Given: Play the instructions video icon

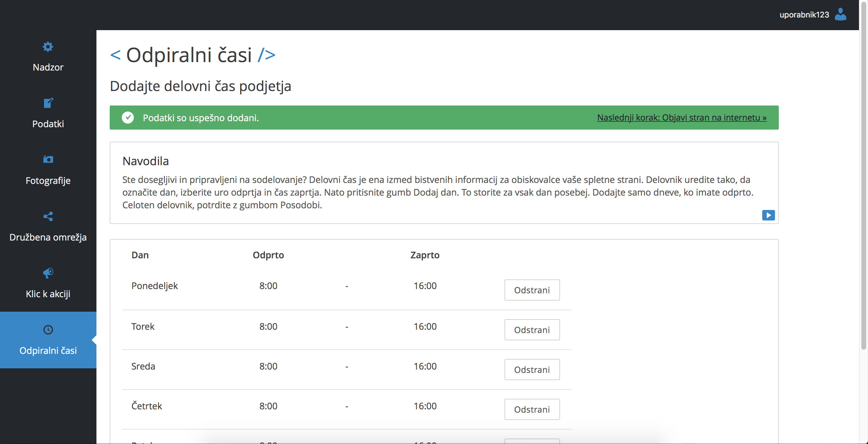Looking at the screenshot, I should (768, 215).
